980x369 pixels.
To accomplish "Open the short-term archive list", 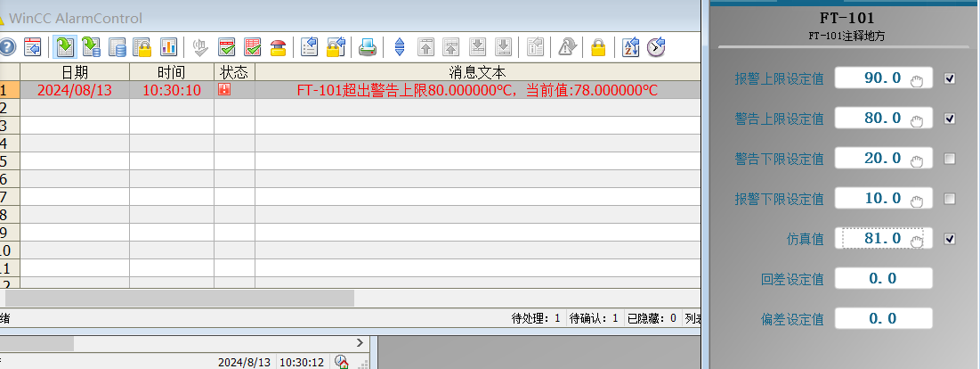I will [x=91, y=47].
